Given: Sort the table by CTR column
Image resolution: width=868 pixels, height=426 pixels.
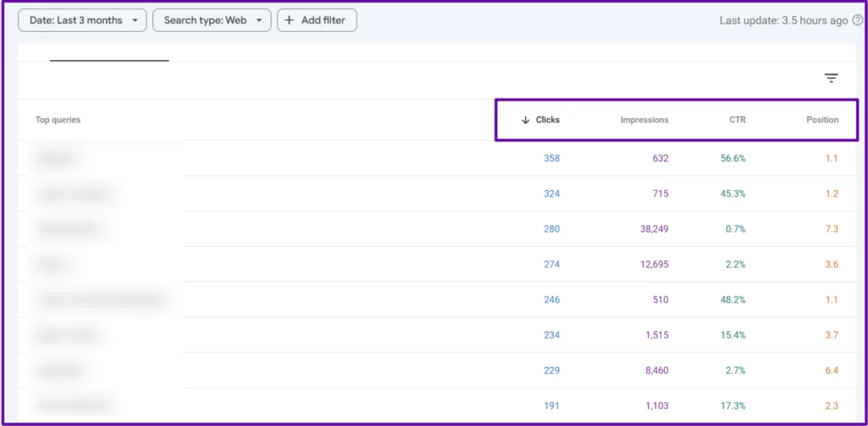Looking at the screenshot, I should (737, 119).
